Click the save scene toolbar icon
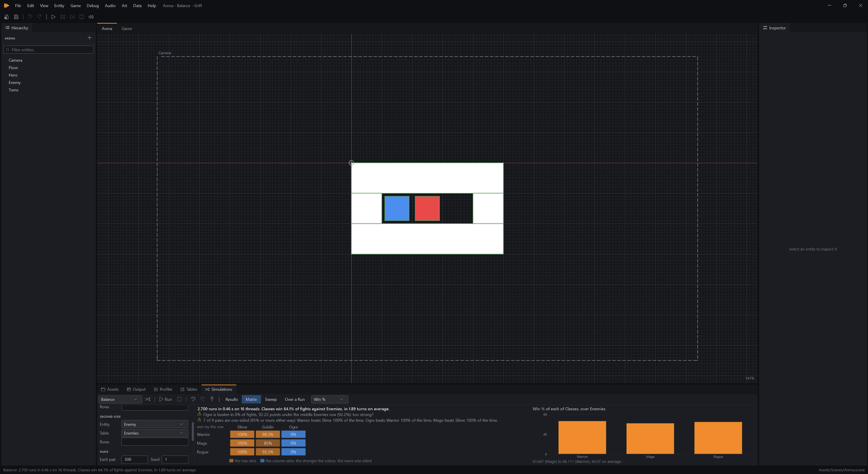 click(16, 17)
